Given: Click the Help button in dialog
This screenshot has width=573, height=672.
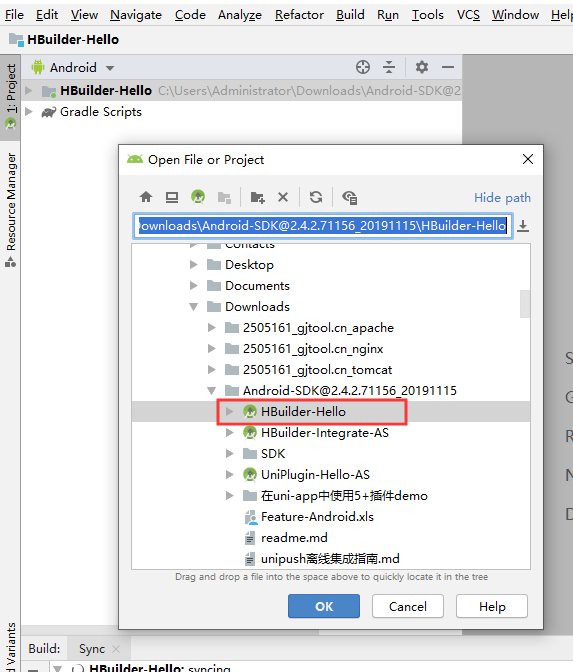Looking at the screenshot, I should [x=492, y=606].
